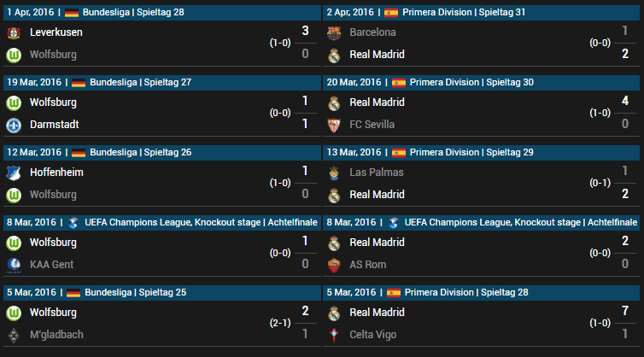Image resolution: width=644 pixels, height=357 pixels.
Task: Select the Leverkusen team name
Action: point(56,32)
